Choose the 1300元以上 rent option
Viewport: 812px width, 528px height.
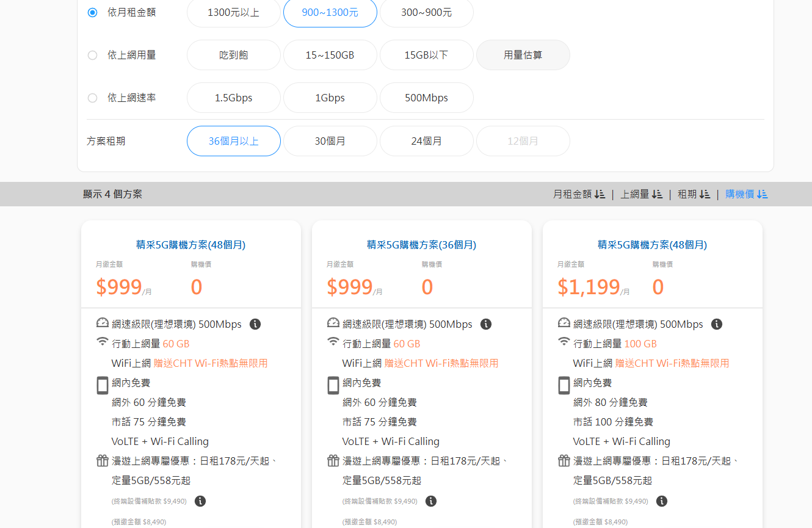(234, 12)
